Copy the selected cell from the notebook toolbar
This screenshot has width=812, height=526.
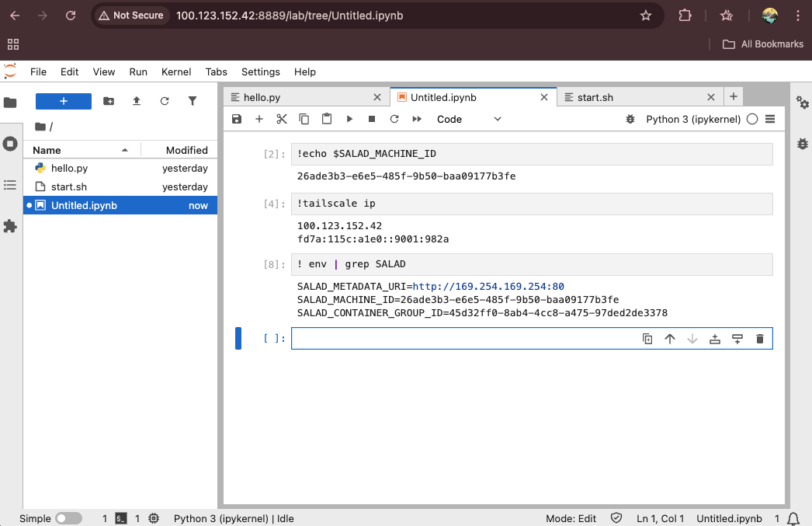(304, 119)
